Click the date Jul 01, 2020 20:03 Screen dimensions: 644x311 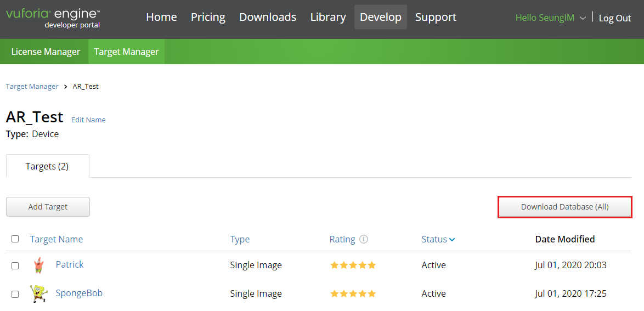pos(570,265)
